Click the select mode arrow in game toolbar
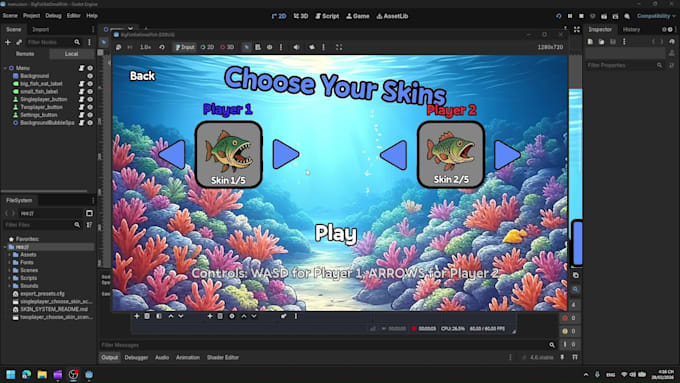The height and width of the screenshot is (383, 680). point(246,47)
